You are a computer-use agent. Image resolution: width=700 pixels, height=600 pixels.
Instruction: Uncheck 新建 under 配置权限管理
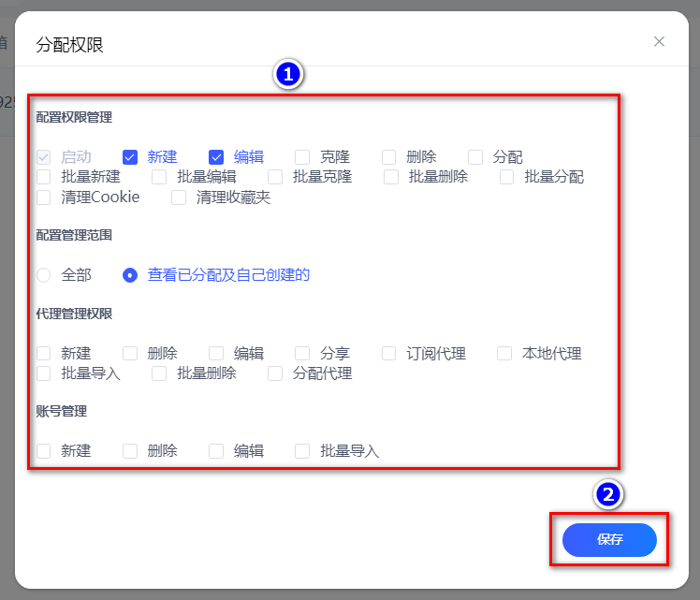tap(130, 157)
